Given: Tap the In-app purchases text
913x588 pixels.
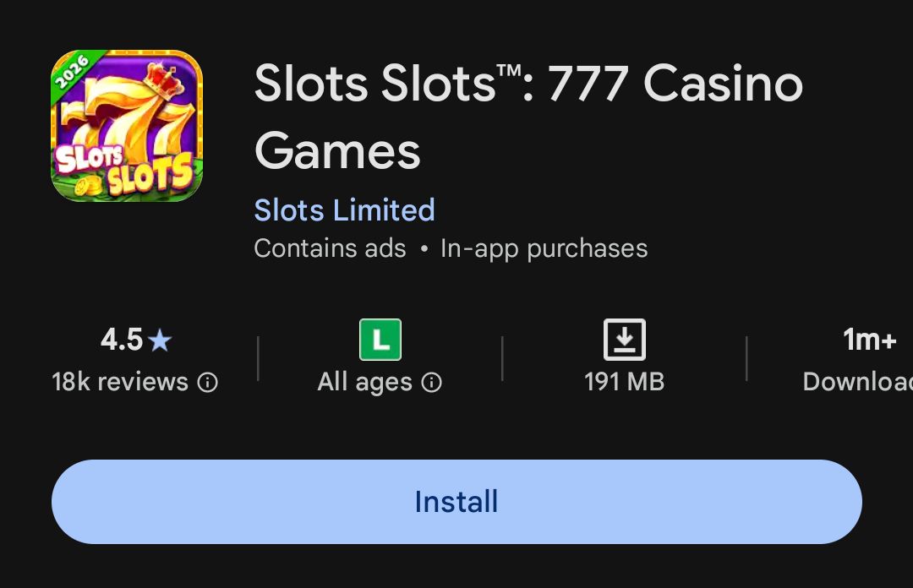Looking at the screenshot, I should tap(544, 248).
